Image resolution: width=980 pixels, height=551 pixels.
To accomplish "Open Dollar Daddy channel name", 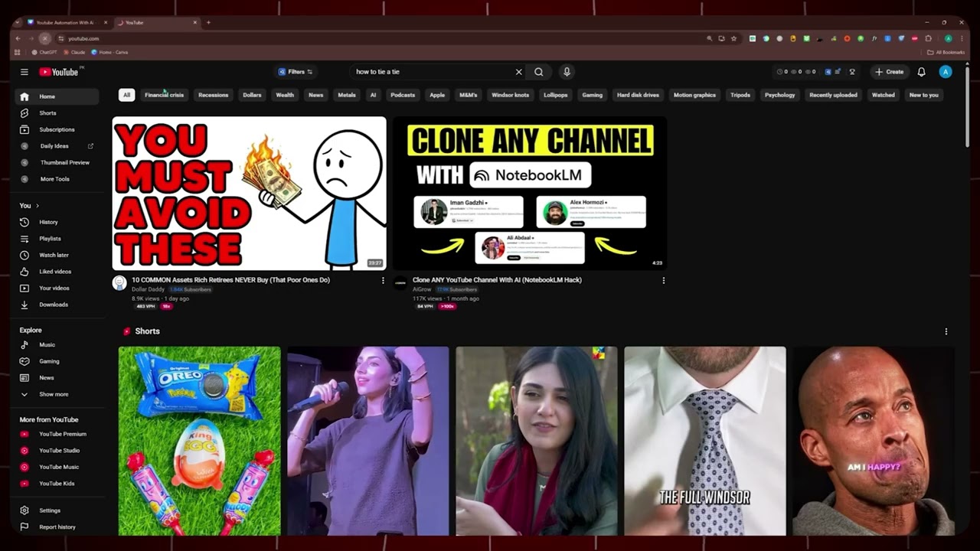I will click(x=148, y=289).
